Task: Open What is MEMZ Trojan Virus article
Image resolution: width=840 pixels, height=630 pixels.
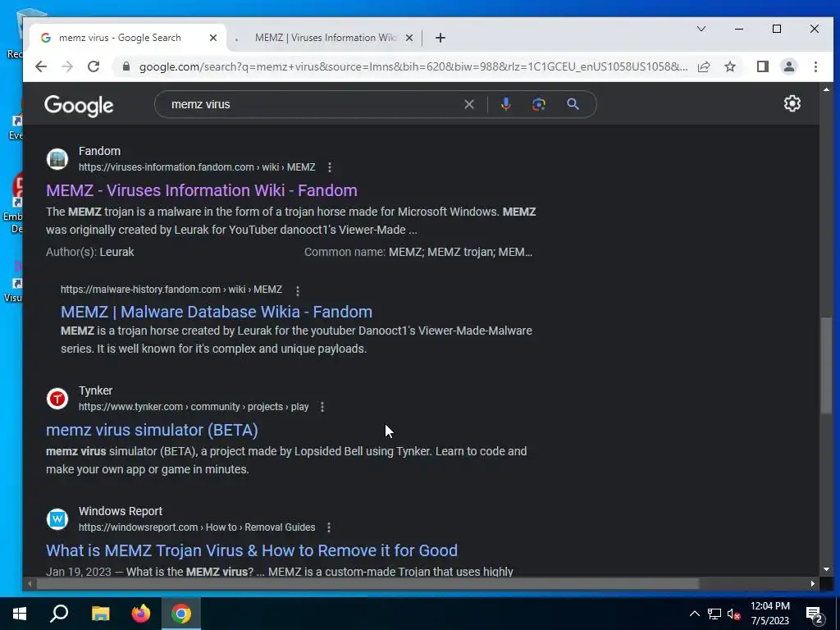Action: 252,550
